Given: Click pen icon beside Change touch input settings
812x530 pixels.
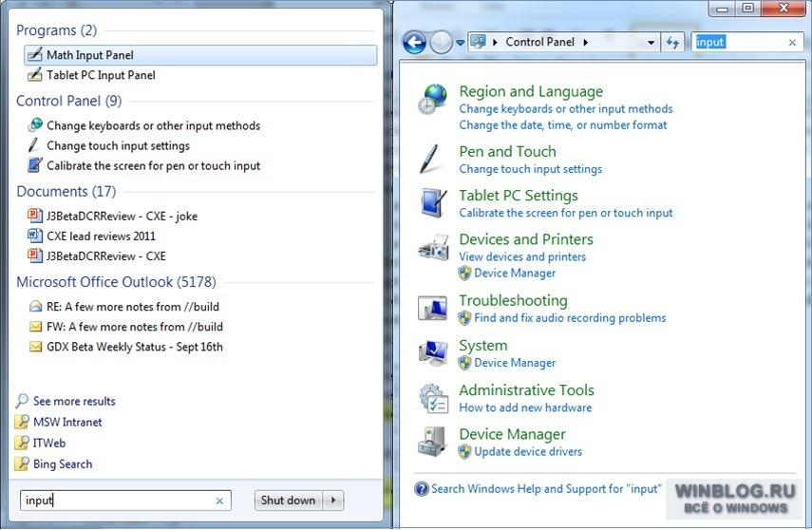Looking at the screenshot, I should [x=33, y=145].
